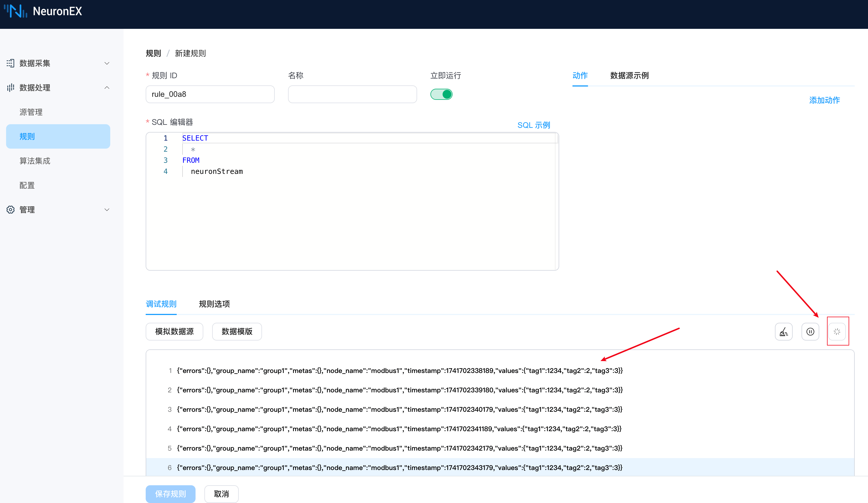Click into the 名称 input field
868x503 pixels.
[x=352, y=94]
